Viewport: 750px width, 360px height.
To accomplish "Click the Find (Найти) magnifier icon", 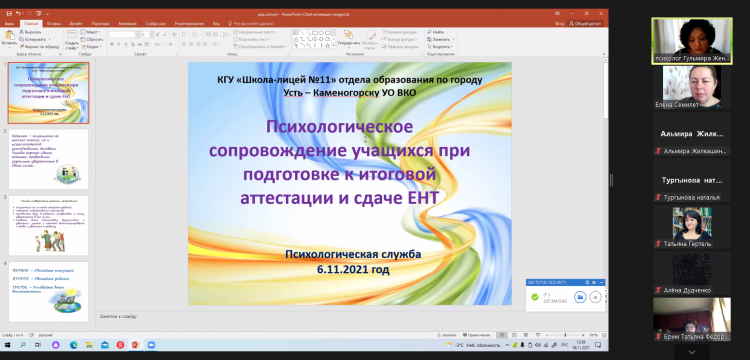I will [429, 32].
